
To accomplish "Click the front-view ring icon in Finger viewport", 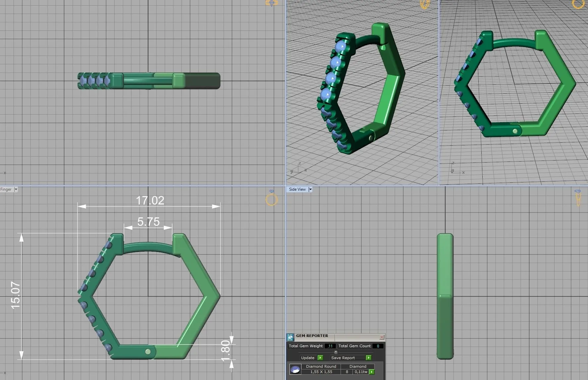I will (272, 199).
